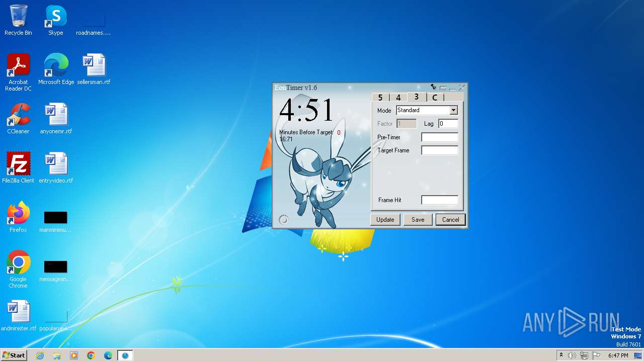
Task: Click the pin icon in EonTimer title bar
Action: [x=433, y=87]
